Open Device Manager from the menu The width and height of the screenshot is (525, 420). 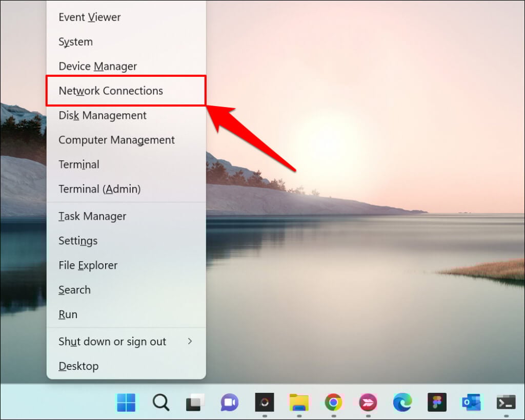click(126, 66)
